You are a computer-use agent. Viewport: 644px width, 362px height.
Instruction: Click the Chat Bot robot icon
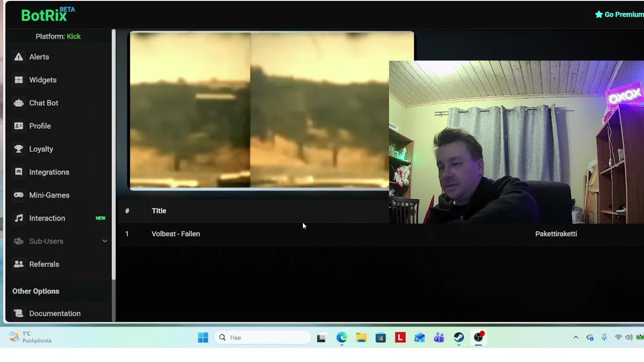(x=19, y=103)
